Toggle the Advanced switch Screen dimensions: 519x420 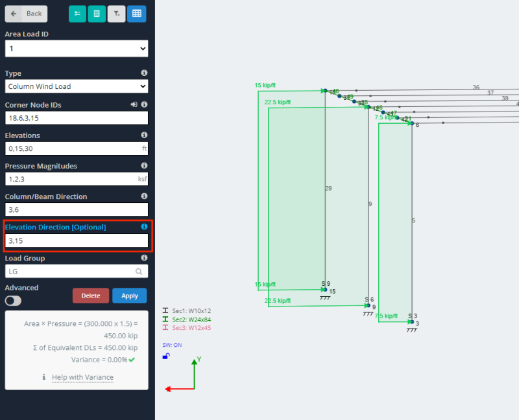click(13, 301)
